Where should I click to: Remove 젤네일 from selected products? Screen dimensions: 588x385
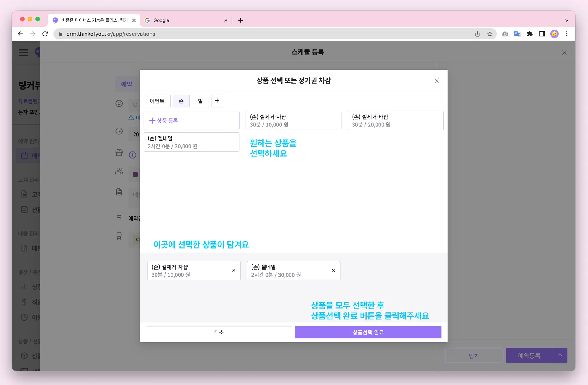pos(333,270)
